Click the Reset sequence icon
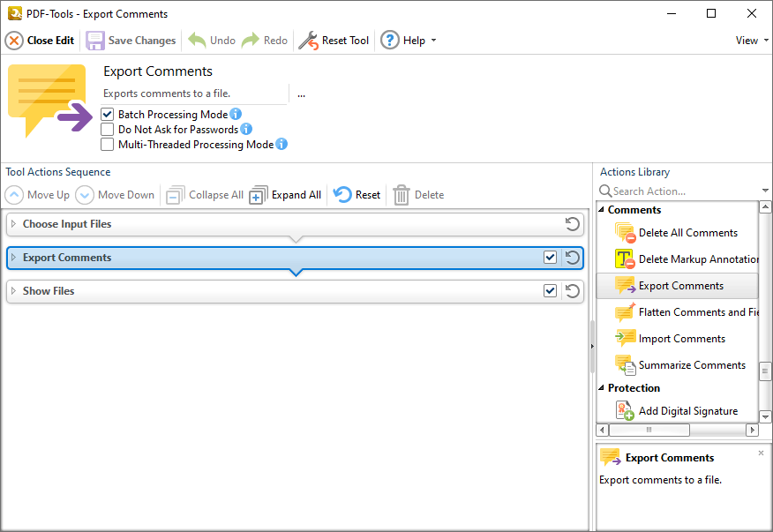The height and width of the screenshot is (532, 773). [x=342, y=195]
